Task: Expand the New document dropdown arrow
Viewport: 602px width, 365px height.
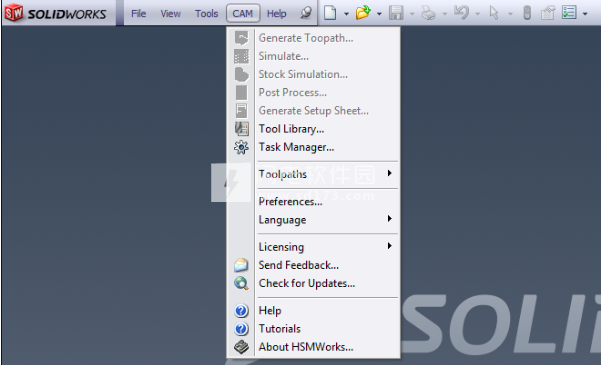Action: coord(346,14)
